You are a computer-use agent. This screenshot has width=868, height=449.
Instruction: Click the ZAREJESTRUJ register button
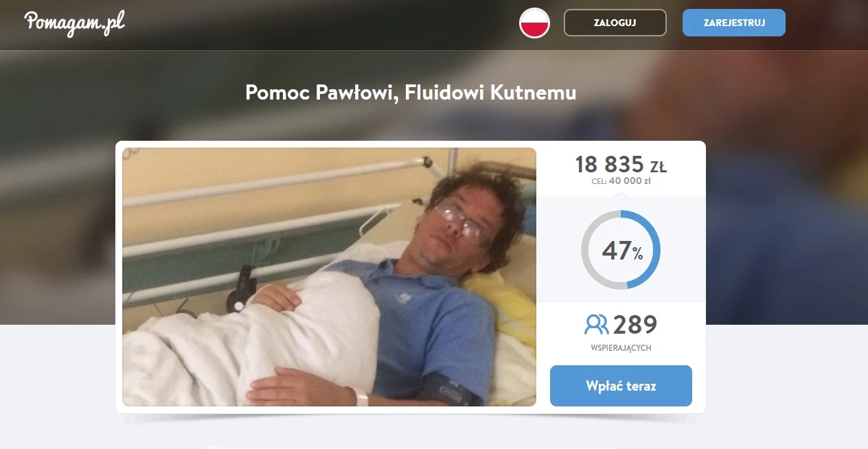pos(734,23)
